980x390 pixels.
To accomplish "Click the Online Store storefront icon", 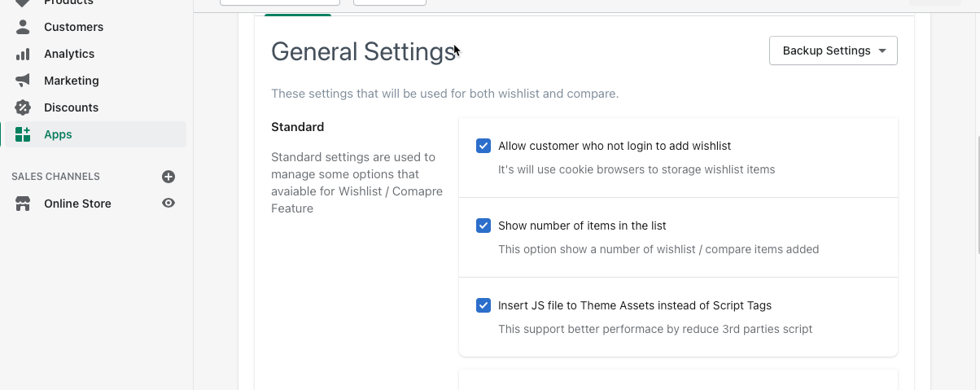I will (23, 204).
